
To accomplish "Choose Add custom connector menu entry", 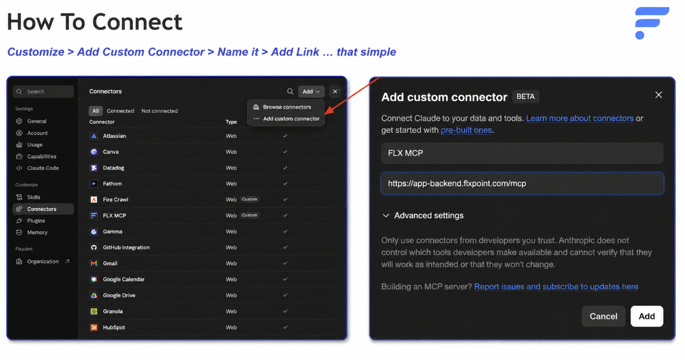I will pyautogui.click(x=287, y=119).
